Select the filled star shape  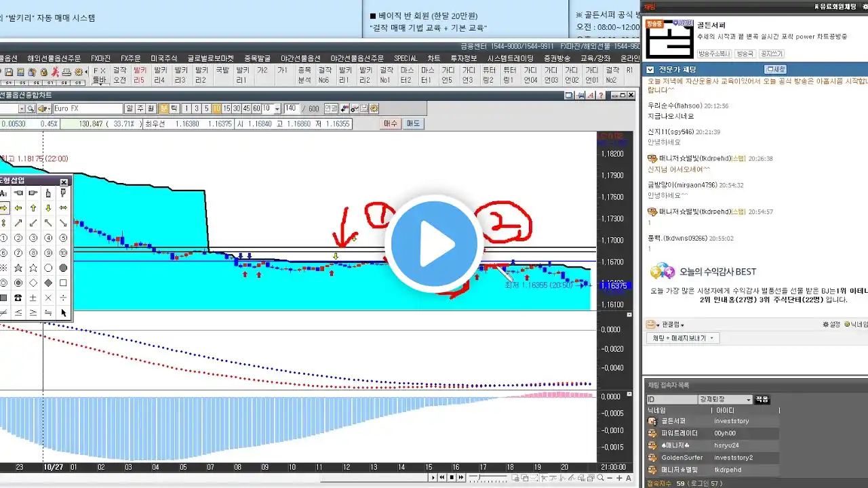click(x=18, y=268)
